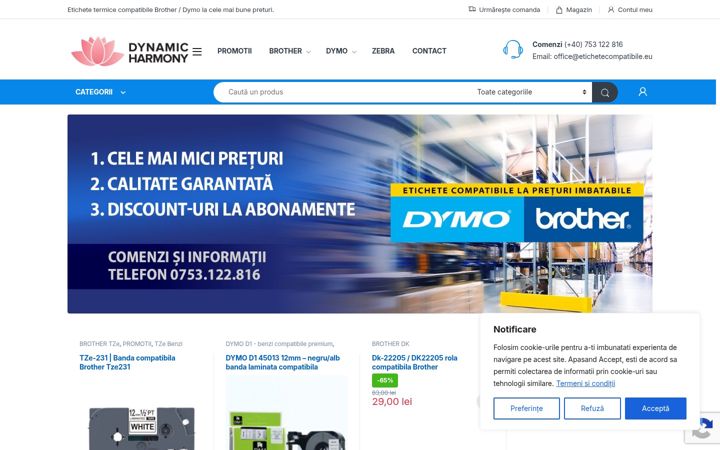Click the Acceptă cookie button
The width and height of the screenshot is (720, 450).
(x=655, y=408)
